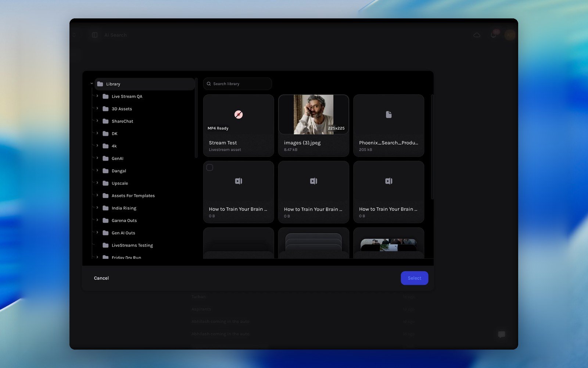
Task: Click the asset grid scrollbar
Action: coord(432,147)
